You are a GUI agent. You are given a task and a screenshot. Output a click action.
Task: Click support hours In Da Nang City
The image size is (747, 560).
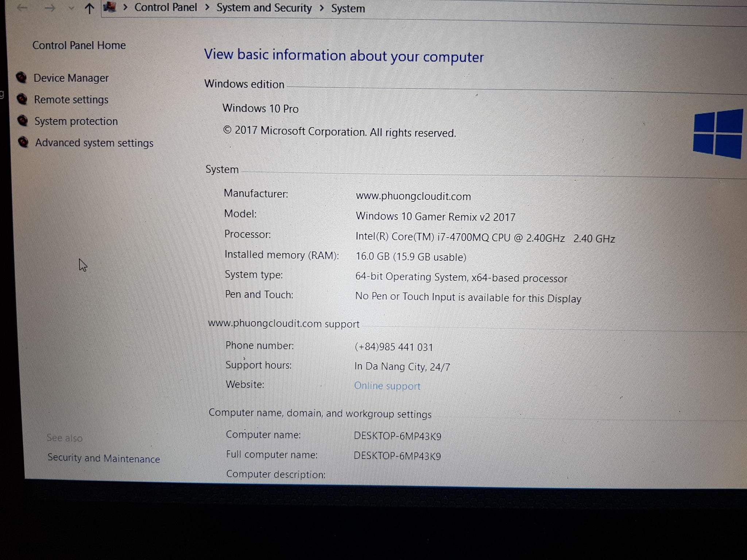[x=402, y=366]
